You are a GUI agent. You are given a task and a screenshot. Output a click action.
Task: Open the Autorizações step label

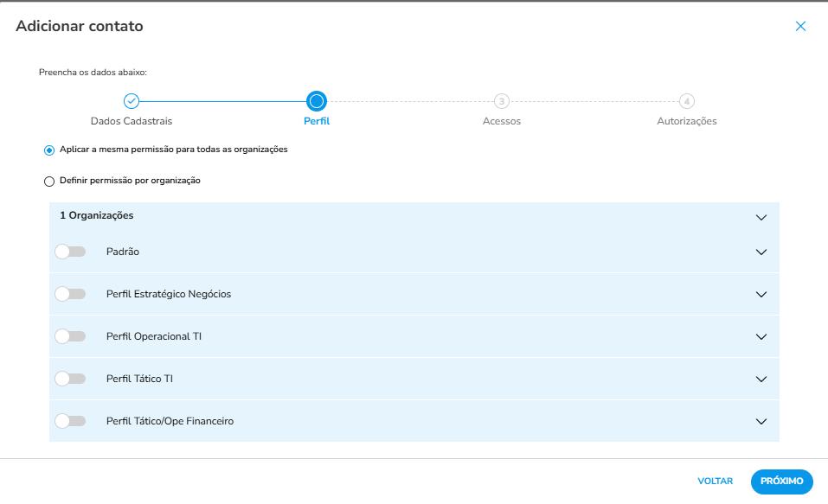click(686, 121)
